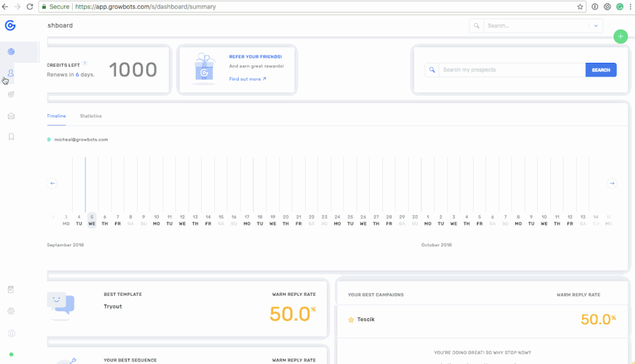Click the green plus add button

(620, 36)
